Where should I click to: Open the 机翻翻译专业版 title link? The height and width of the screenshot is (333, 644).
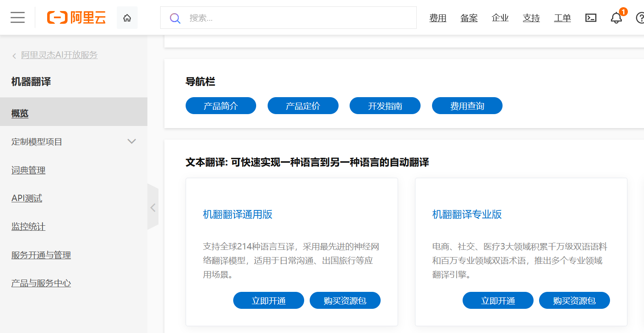point(467,215)
